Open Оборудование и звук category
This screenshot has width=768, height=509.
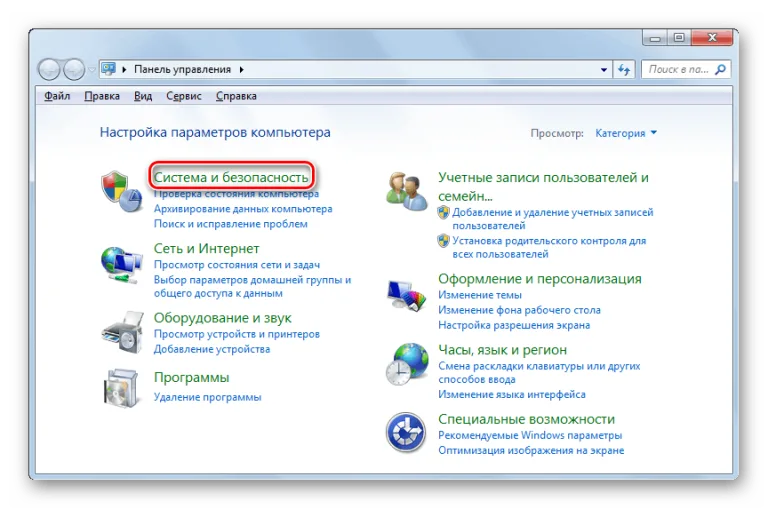pos(222,318)
